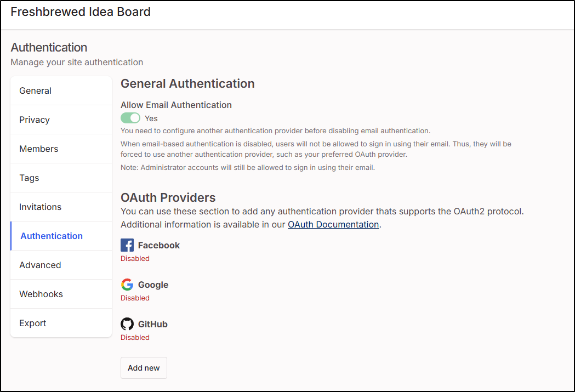Open the General settings tab

coord(61,90)
